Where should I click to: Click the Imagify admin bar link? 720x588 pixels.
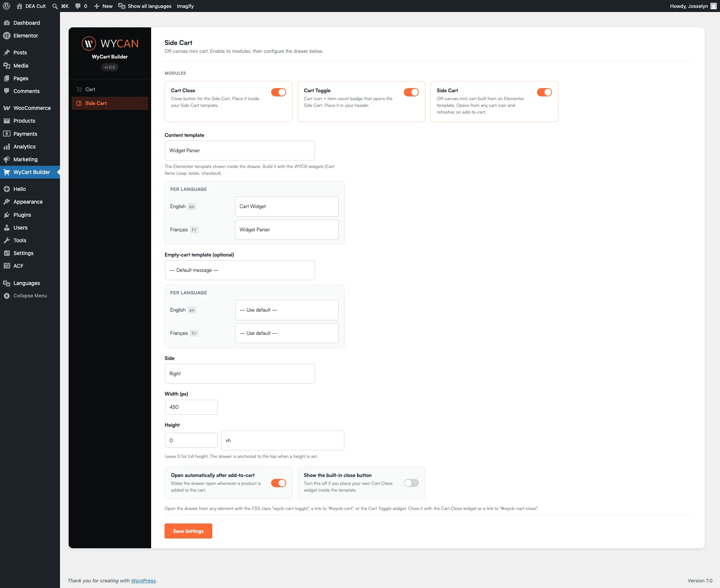pos(185,6)
